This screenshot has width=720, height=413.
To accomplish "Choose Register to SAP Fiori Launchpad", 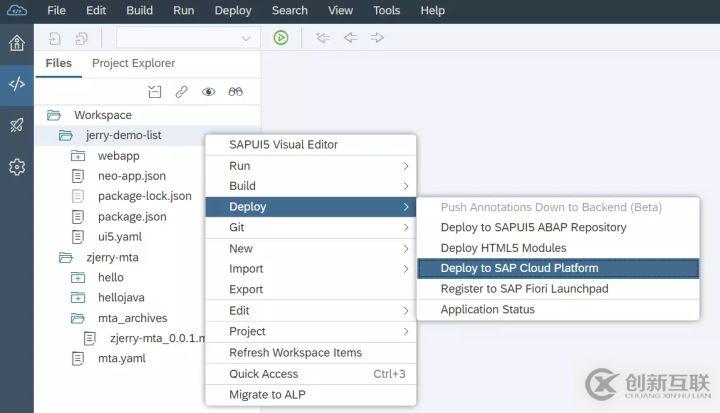I will [524, 289].
